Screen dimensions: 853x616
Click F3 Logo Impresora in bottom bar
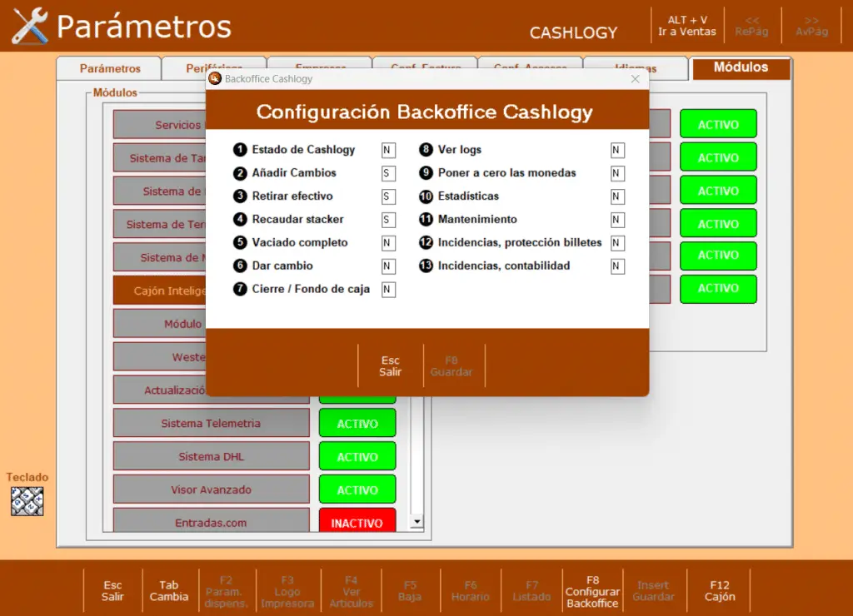click(287, 592)
